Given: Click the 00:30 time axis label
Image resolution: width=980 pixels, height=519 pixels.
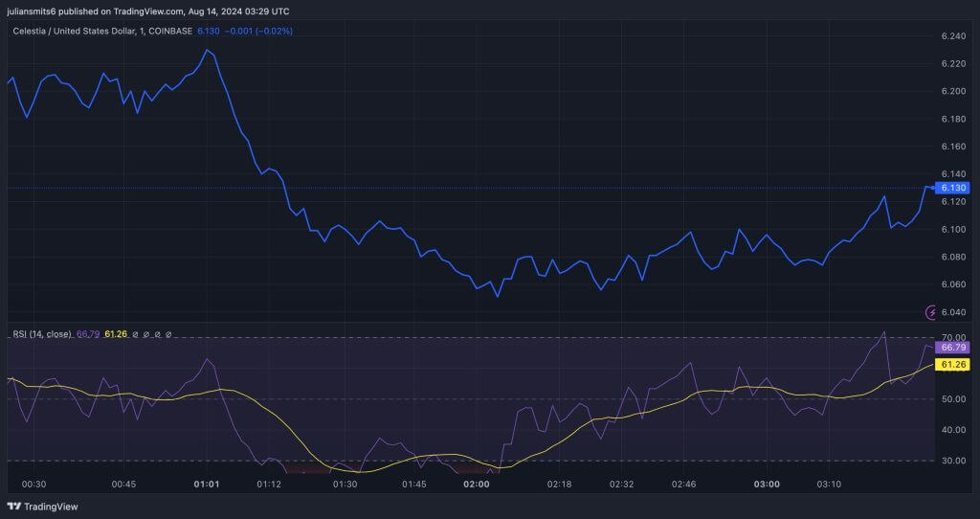Looking at the screenshot, I should coord(33,485).
